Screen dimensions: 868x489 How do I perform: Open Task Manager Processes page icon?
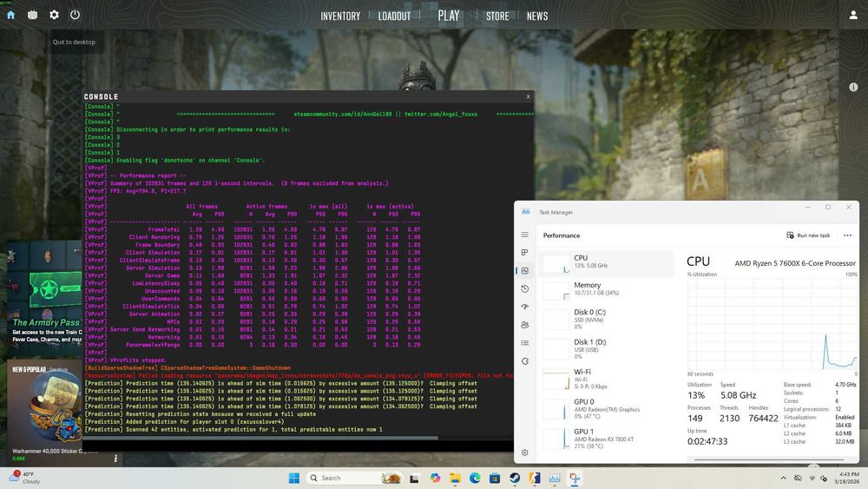(x=525, y=253)
